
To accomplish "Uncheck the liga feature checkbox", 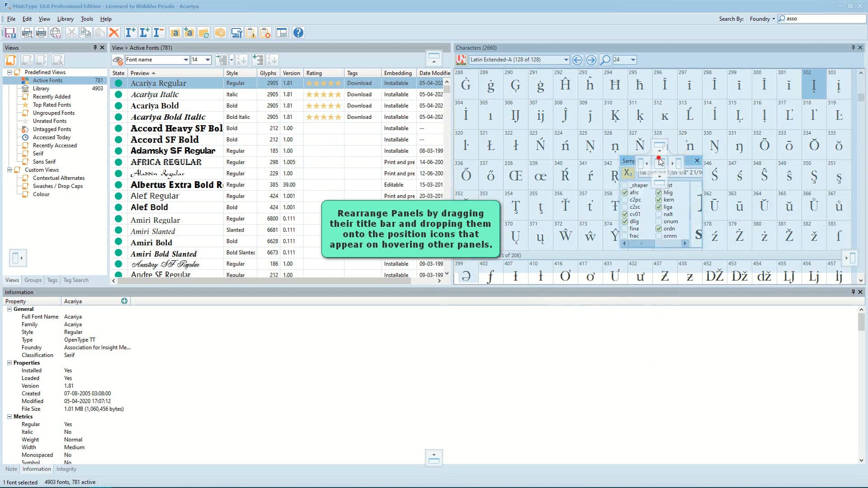I will click(659, 207).
